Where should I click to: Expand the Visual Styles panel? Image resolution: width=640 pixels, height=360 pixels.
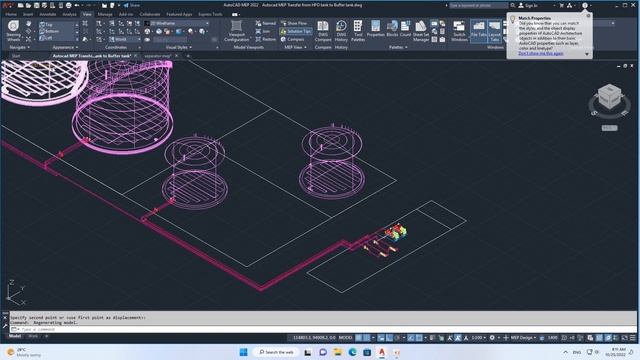coord(179,47)
